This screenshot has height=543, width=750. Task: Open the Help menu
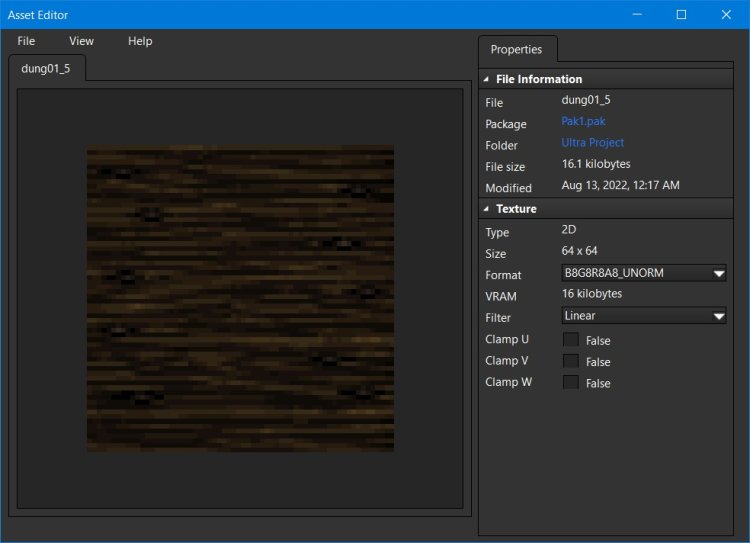tap(140, 41)
